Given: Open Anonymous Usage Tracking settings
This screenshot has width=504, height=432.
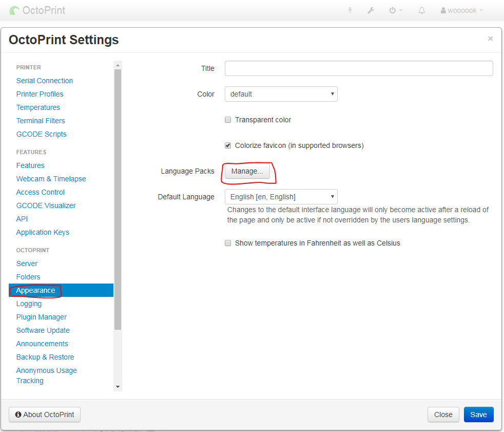Looking at the screenshot, I should (47, 375).
